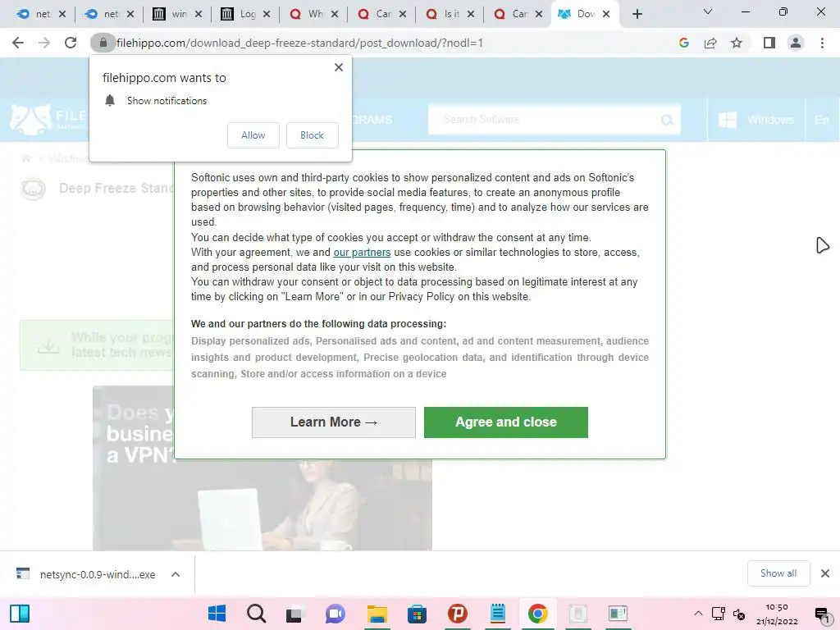Show hidden system tray icons
The image size is (840, 630).
click(x=698, y=614)
